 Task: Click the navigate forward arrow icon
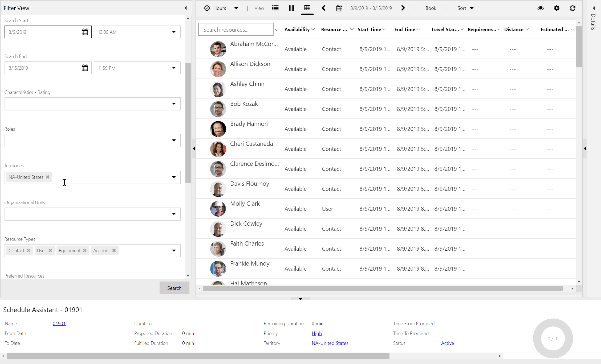tap(403, 8)
